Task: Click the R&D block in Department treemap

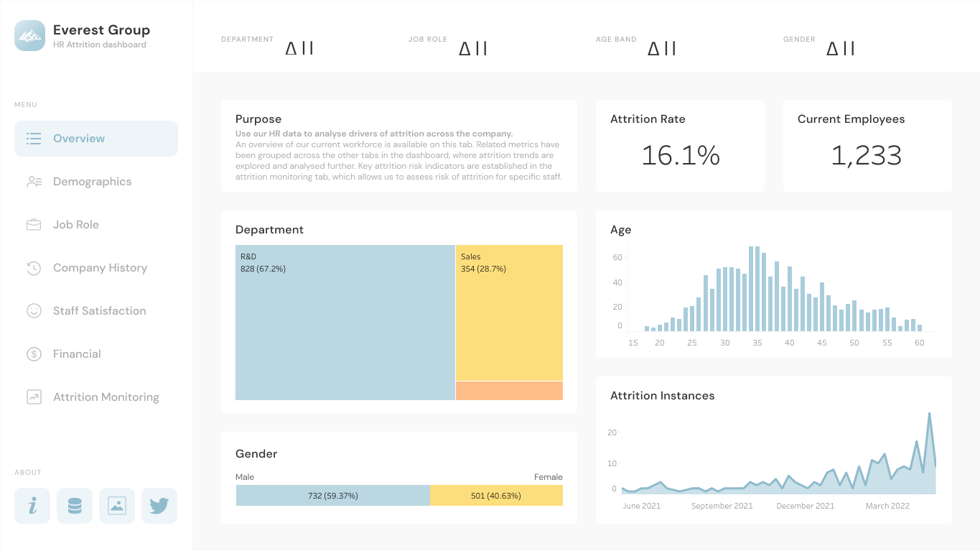Action: pos(343,322)
